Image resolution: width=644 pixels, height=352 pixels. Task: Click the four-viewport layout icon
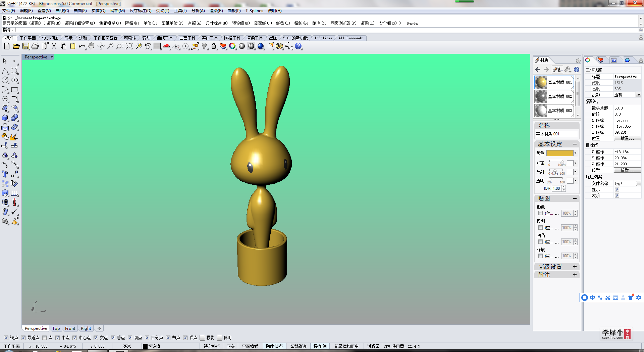[x=157, y=46]
